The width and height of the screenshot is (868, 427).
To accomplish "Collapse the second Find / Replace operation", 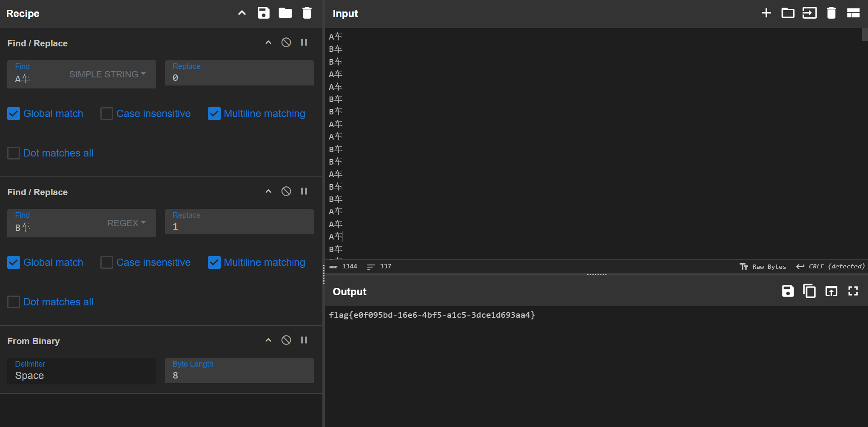I will coord(268,191).
